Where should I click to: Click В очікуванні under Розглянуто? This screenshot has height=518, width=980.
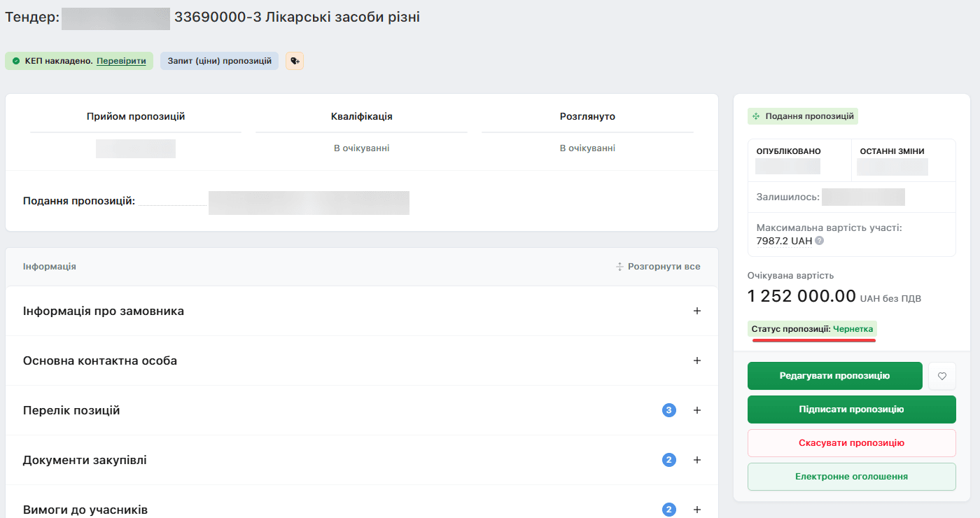click(587, 148)
